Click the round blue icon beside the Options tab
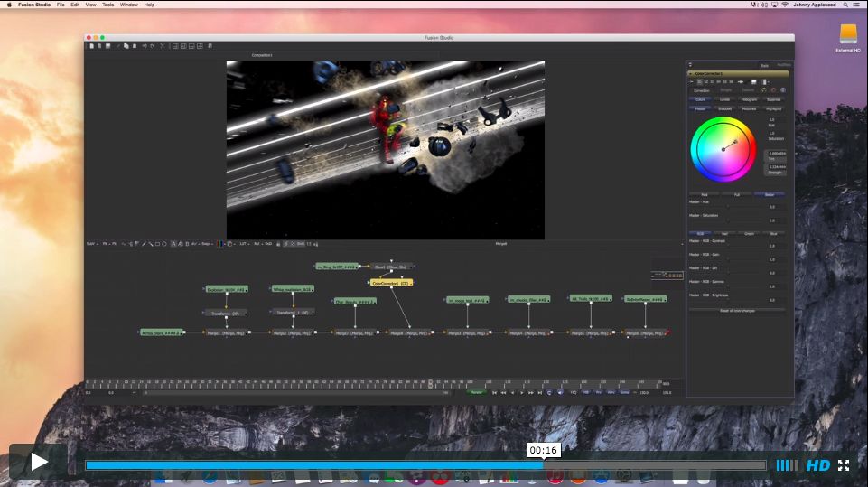Image resolution: width=868 pixels, height=487 pixels. [x=783, y=89]
